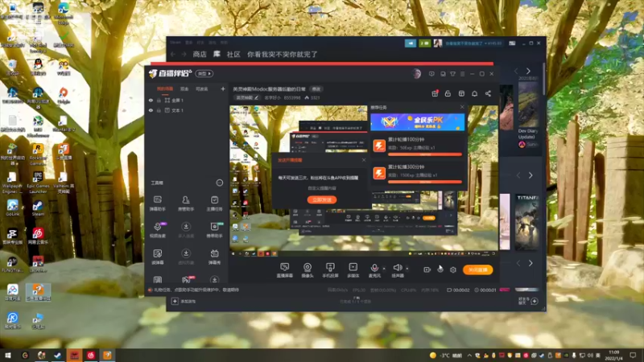
Task: Click the mode switch pill beside the logo
Action: (204, 73)
